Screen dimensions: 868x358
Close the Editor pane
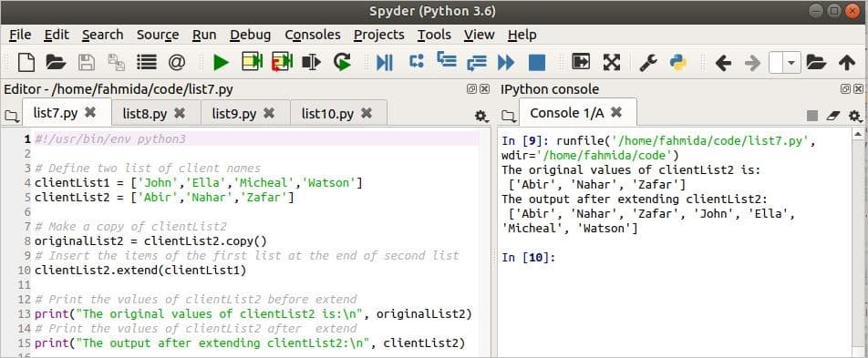[x=484, y=89]
